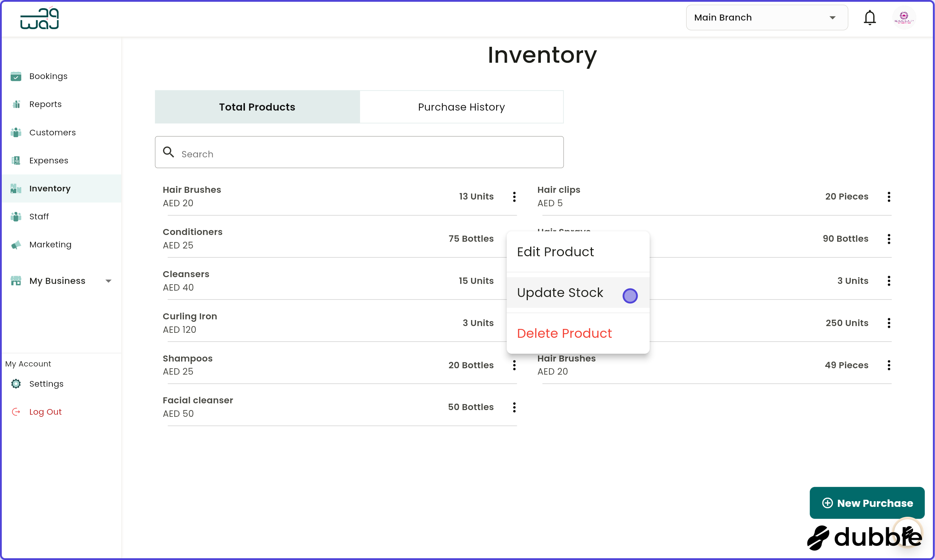
Task: Click the Reports bar chart icon
Action: pos(16,104)
